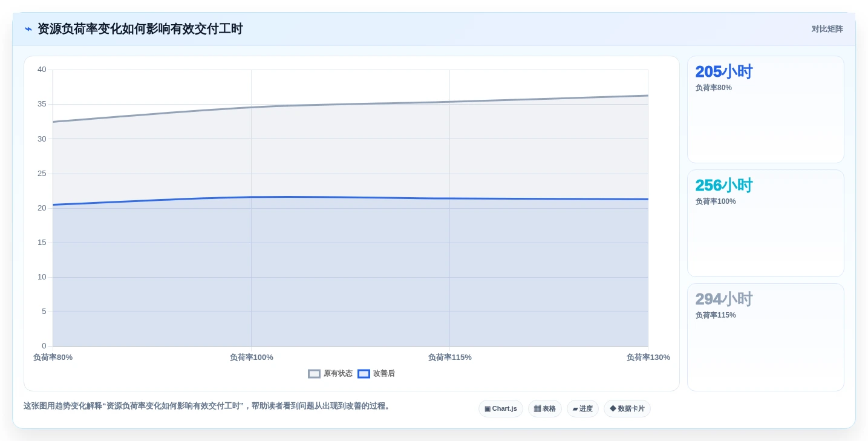Click the 负荷率100% caption under 256小时
Image resolution: width=868 pixels, height=441 pixels.
[716, 201]
